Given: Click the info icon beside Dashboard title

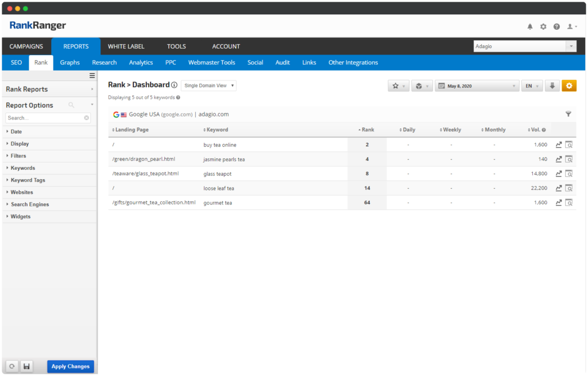Looking at the screenshot, I should point(175,85).
